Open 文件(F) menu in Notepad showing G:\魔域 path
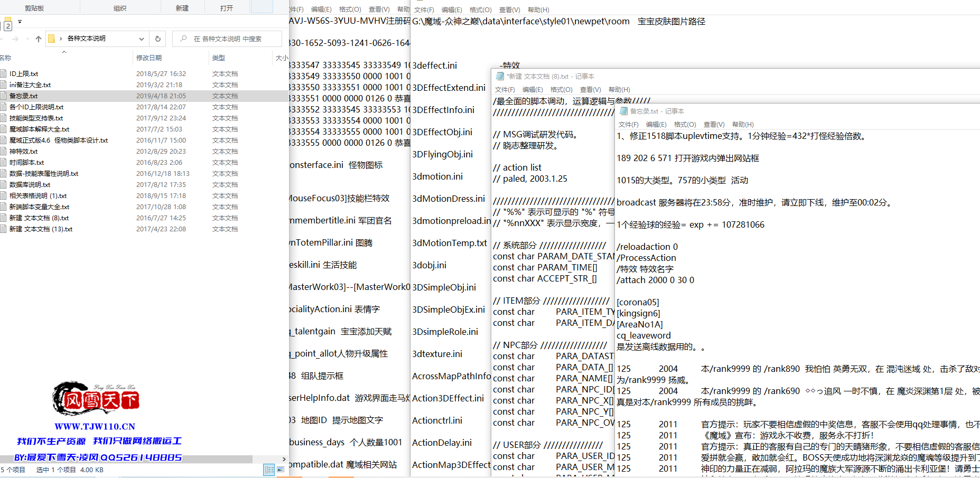The image size is (980, 478). [x=424, y=10]
